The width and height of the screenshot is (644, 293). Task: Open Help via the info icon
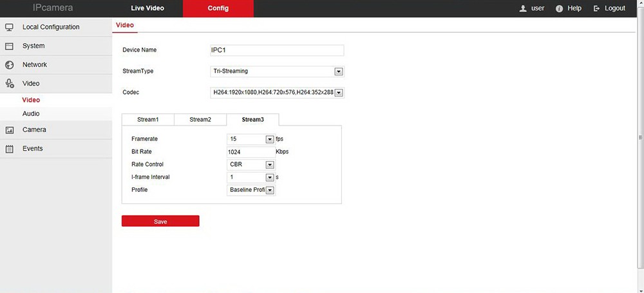pos(559,8)
